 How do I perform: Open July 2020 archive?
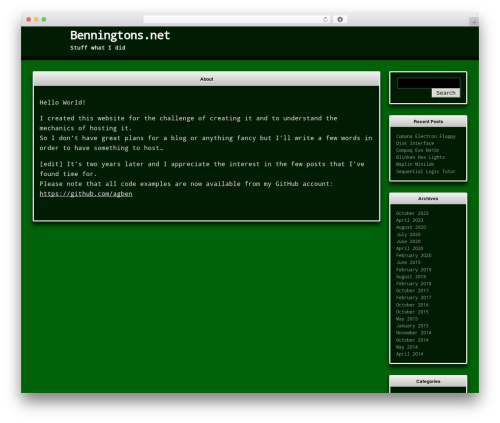(408, 234)
